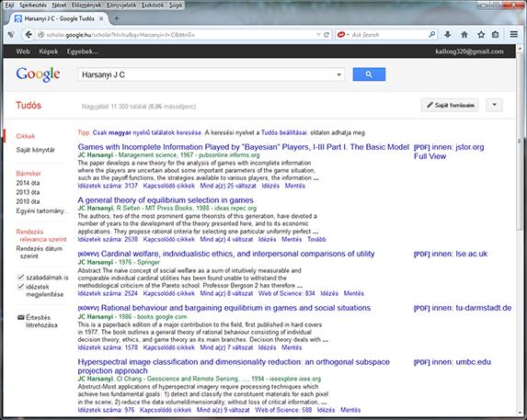Click the Ask Search magnifier icon
Viewport: 527px width, 420px height.
[x=432, y=34]
